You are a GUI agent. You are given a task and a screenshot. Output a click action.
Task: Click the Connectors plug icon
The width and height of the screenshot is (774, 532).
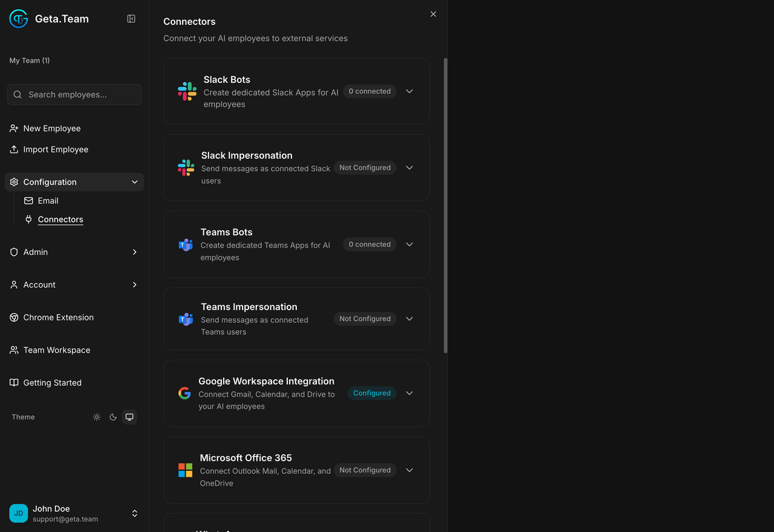[x=28, y=219]
